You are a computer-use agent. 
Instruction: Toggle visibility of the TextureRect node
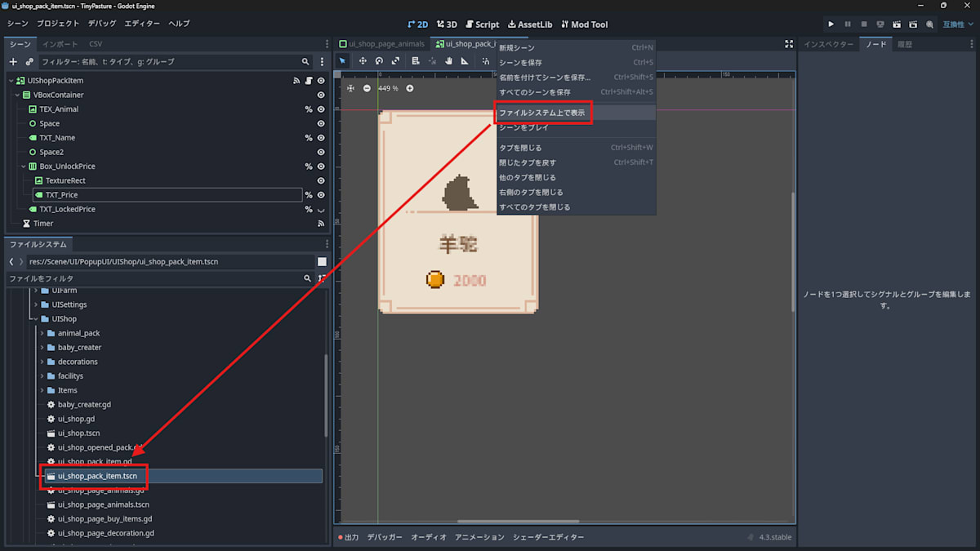pyautogui.click(x=321, y=181)
